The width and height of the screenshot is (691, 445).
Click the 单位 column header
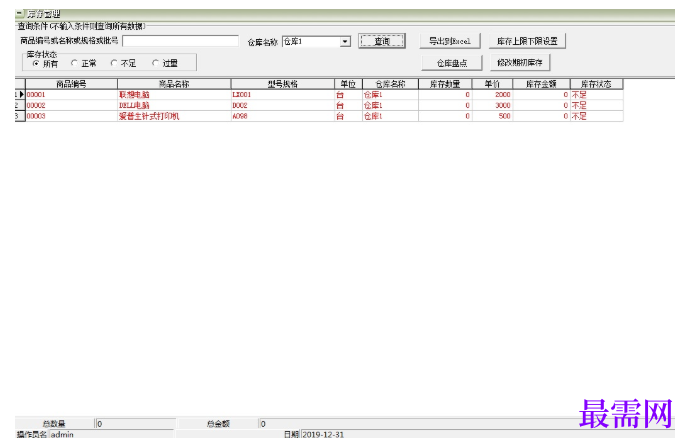(x=348, y=84)
